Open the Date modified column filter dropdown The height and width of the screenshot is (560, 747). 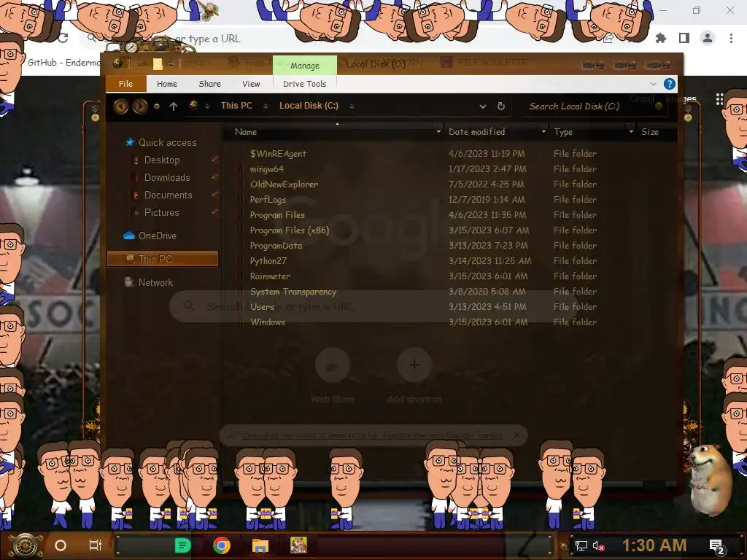tap(543, 131)
